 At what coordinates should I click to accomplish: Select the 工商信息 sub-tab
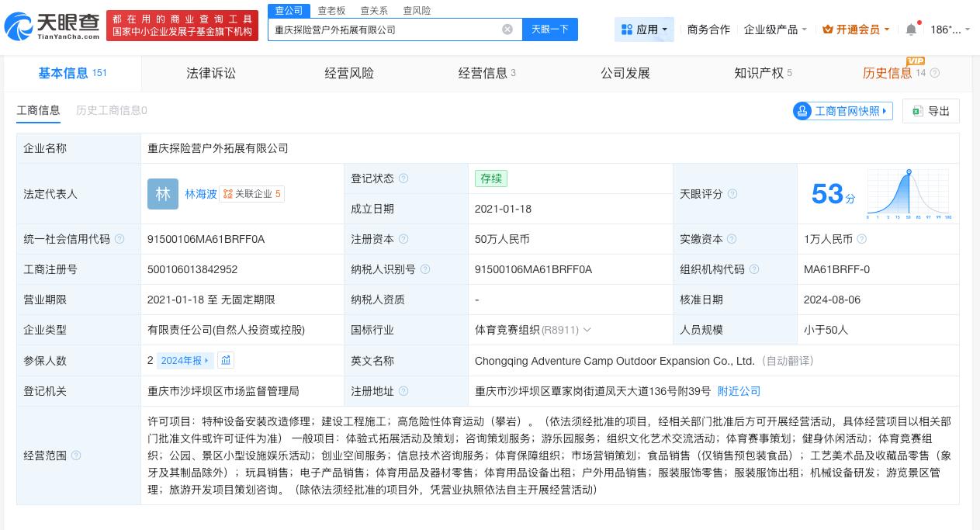coord(39,110)
